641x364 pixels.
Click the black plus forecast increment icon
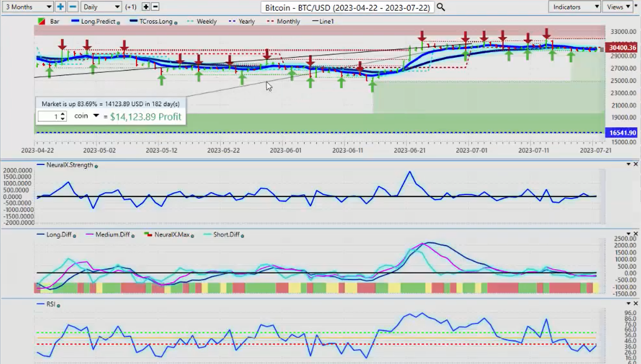146,7
